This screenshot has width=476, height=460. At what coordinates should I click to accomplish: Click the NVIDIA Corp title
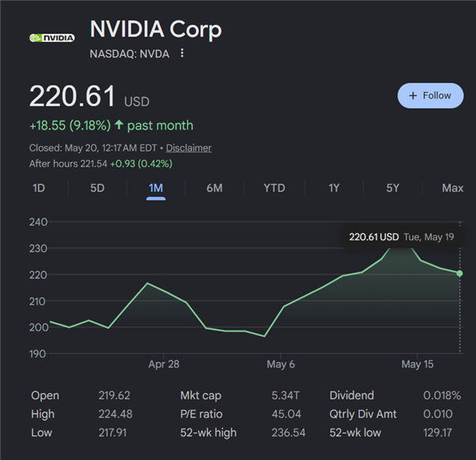point(155,29)
